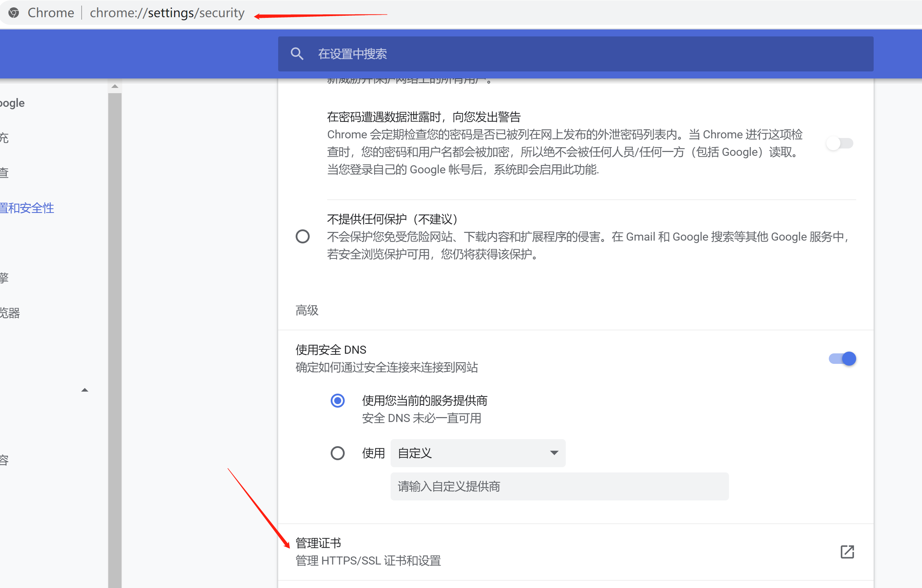
Task: Click the chrome://settings/security URL text
Action: pyautogui.click(x=167, y=13)
